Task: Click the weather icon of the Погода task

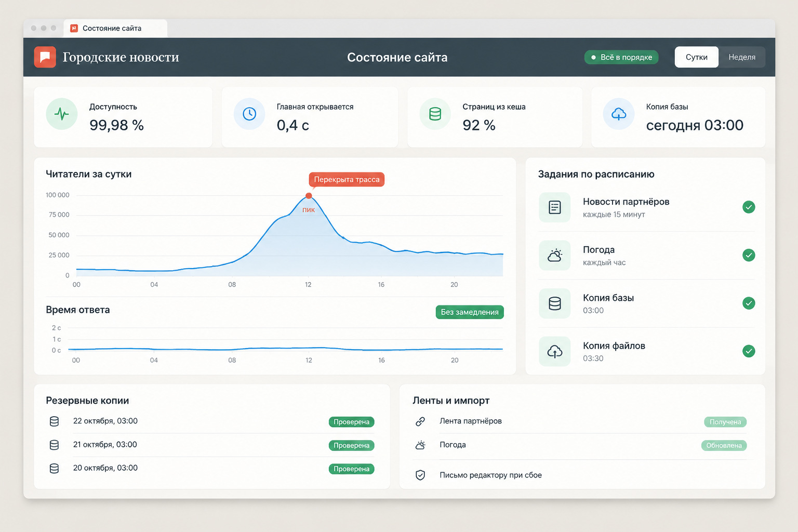Action: point(555,255)
